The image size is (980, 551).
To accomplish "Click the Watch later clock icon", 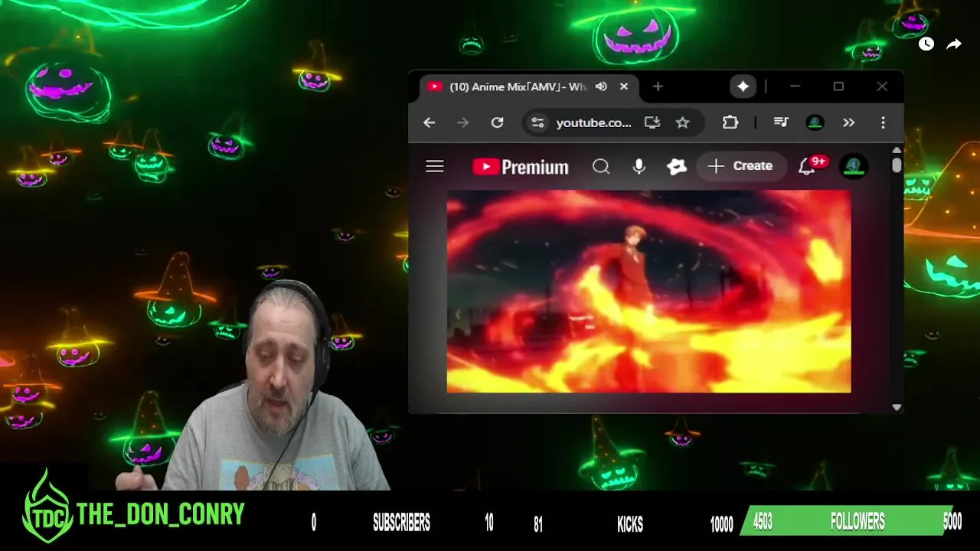I will coord(926,44).
